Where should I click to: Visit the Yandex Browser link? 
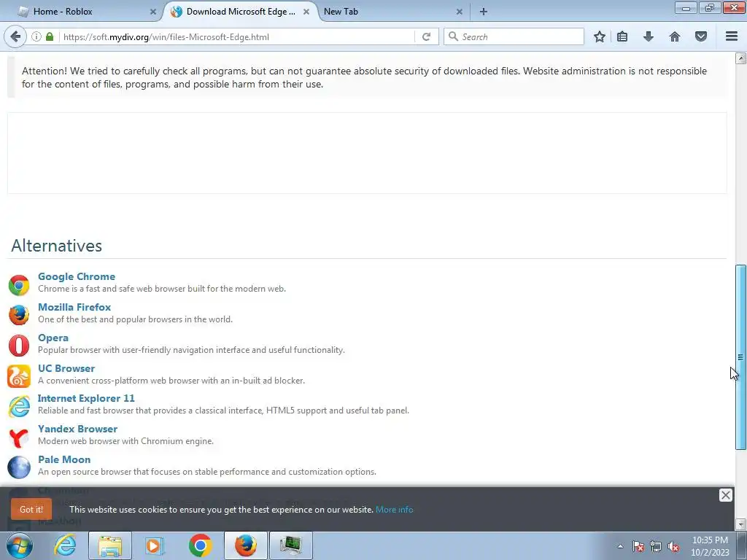pos(77,429)
